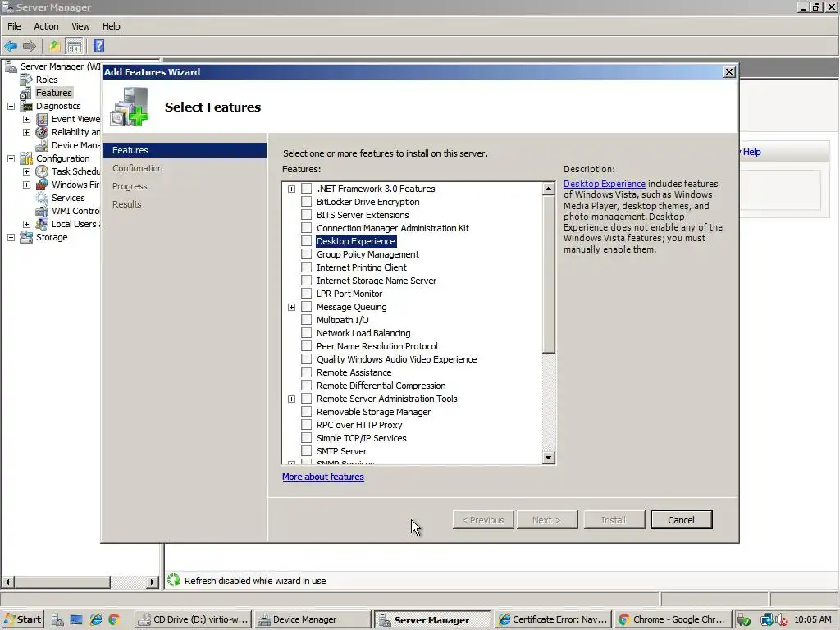Open Certificate Error taskbar window
The width and height of the screenshot is (840, 630).
[x=552, y=620]
